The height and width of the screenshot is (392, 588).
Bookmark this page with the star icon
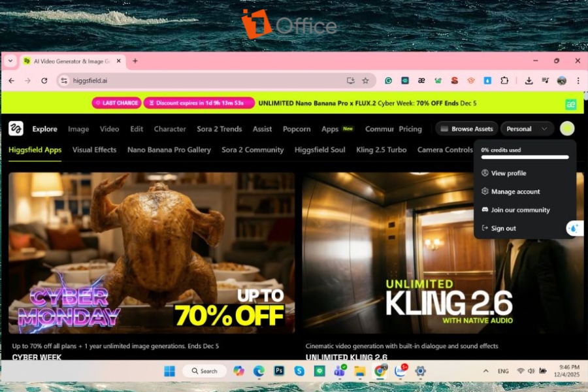(x=365, y=80)
